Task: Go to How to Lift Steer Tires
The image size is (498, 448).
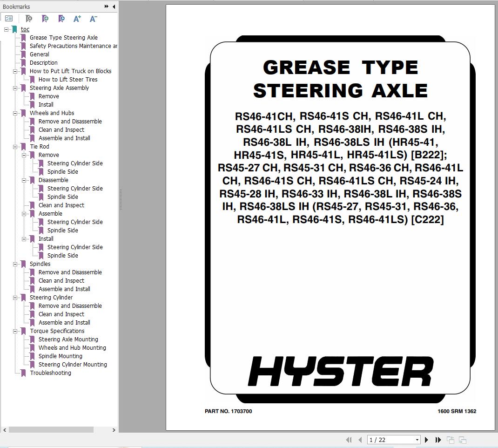Action: click(68, 80)
